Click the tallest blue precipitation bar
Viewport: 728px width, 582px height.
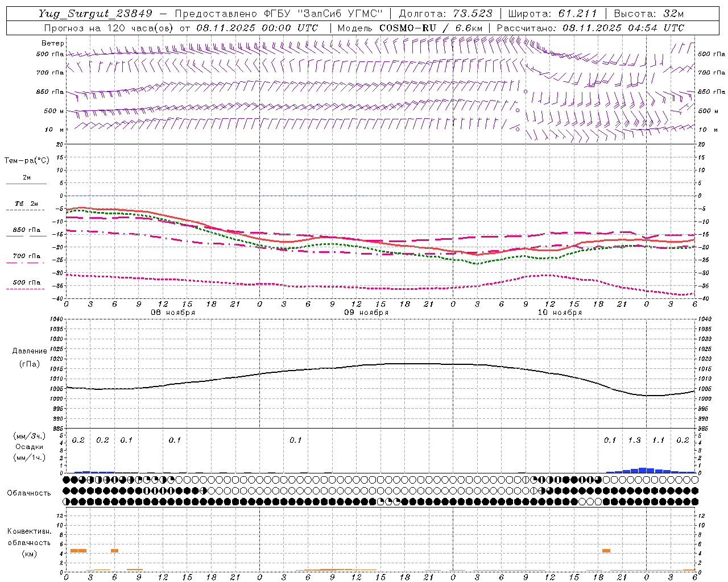click(642, 470)
